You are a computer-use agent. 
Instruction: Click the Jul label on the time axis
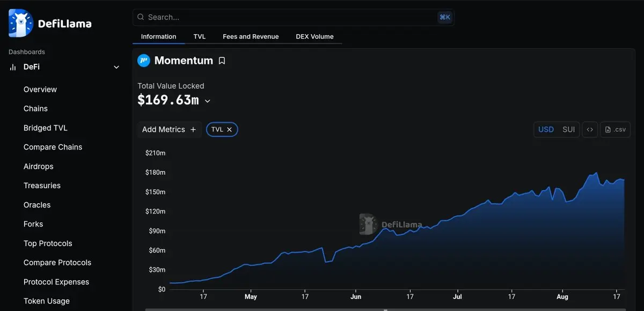(x=457, y=297)
